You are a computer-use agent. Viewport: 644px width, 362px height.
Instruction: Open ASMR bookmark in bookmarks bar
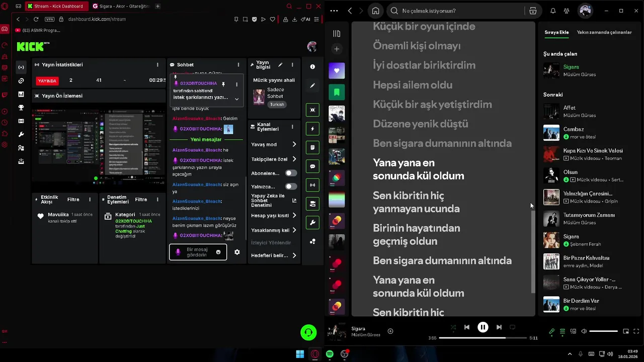38,30
